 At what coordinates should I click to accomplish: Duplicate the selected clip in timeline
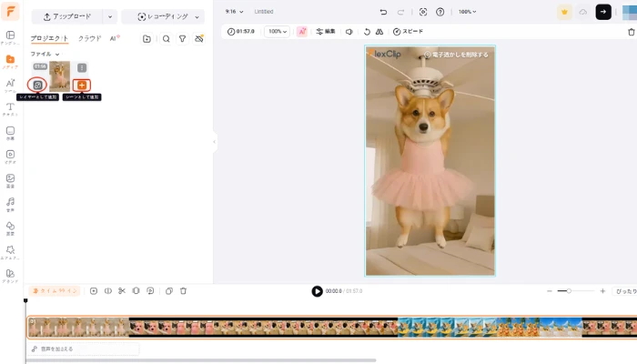pyautogui.click(x=169, y=291)
